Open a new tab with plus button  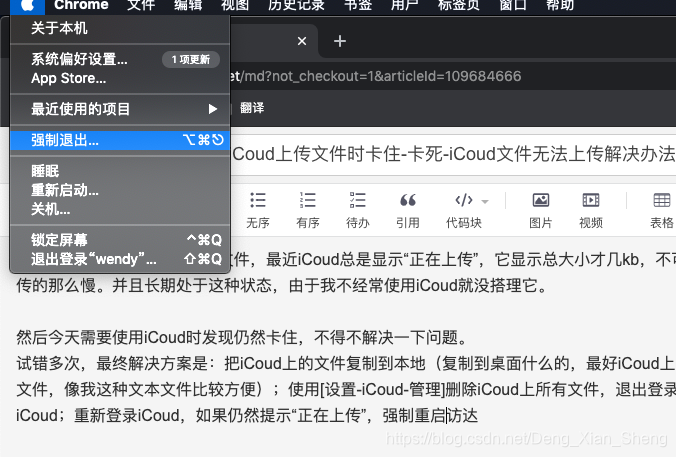pos(340,41)
